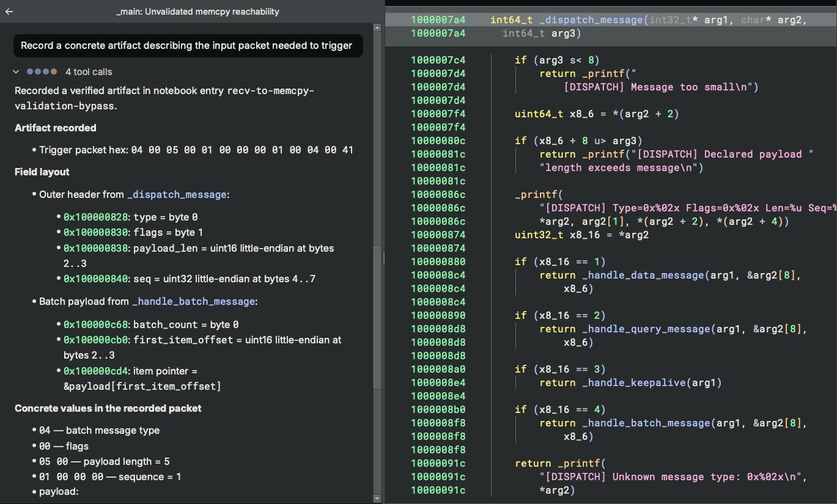Click the '04 — batch message type' bullet
Viewport: 837px width, 504px height.
click(99, 430)
